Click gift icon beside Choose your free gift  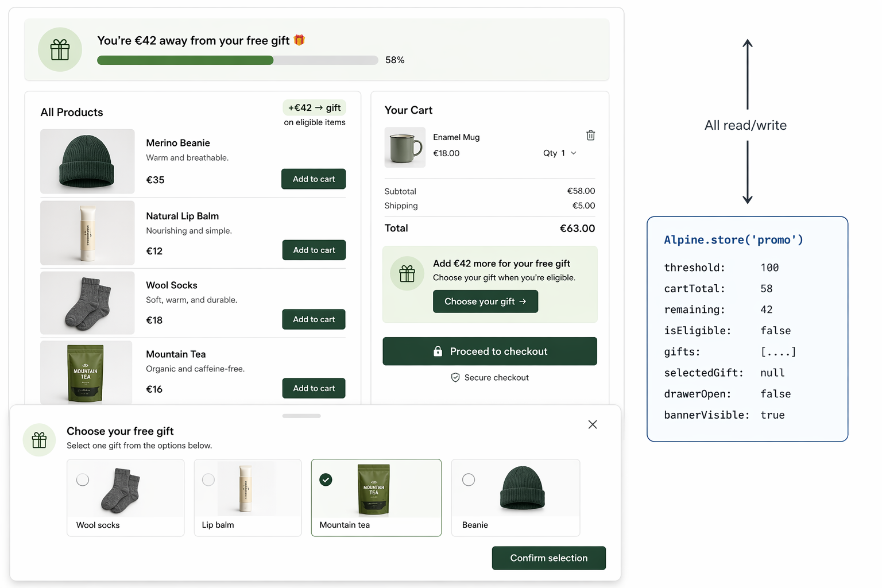tap(39, 440)
